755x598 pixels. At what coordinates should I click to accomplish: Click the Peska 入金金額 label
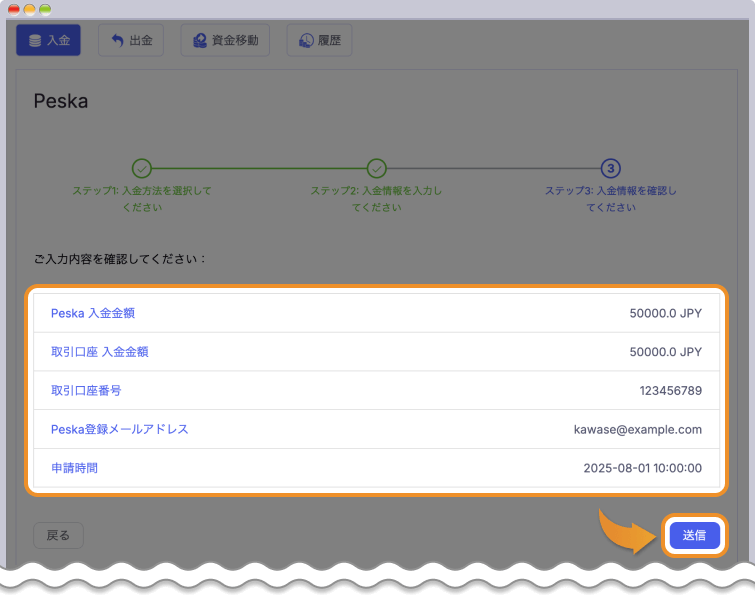pos(93,313)
